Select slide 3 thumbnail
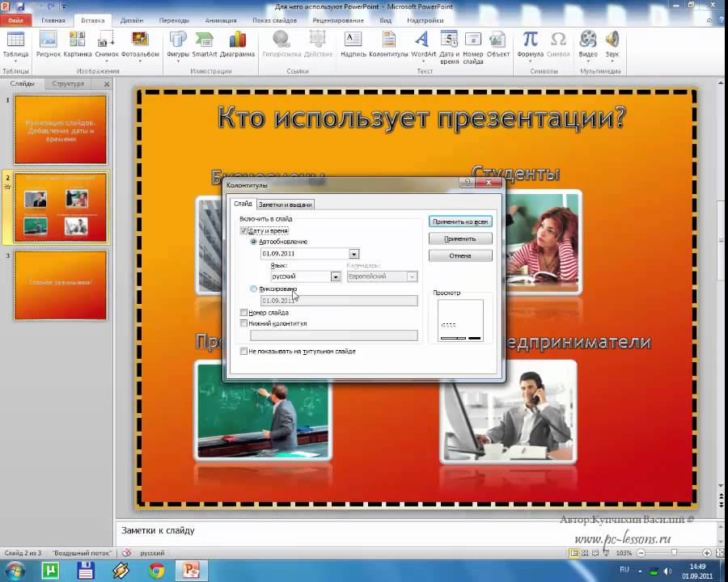The height and width of the screenshot is (582, 728). [x=61, y=285]
